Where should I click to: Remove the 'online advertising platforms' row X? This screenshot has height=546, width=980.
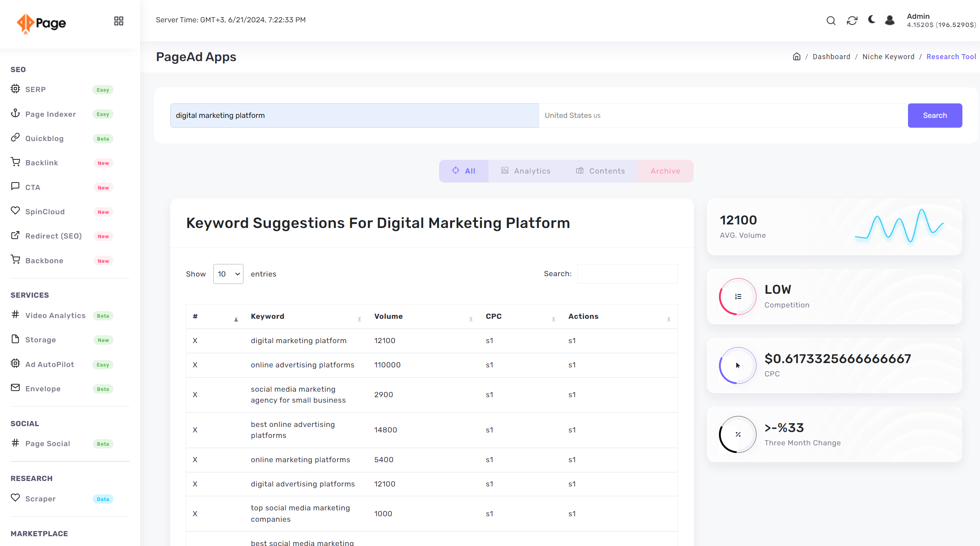(x=195, y=365)
